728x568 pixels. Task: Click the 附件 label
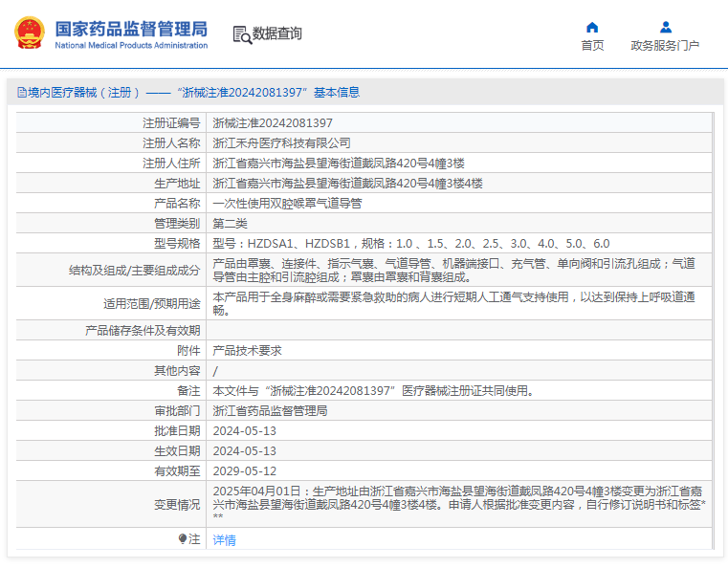coord(188,350)
